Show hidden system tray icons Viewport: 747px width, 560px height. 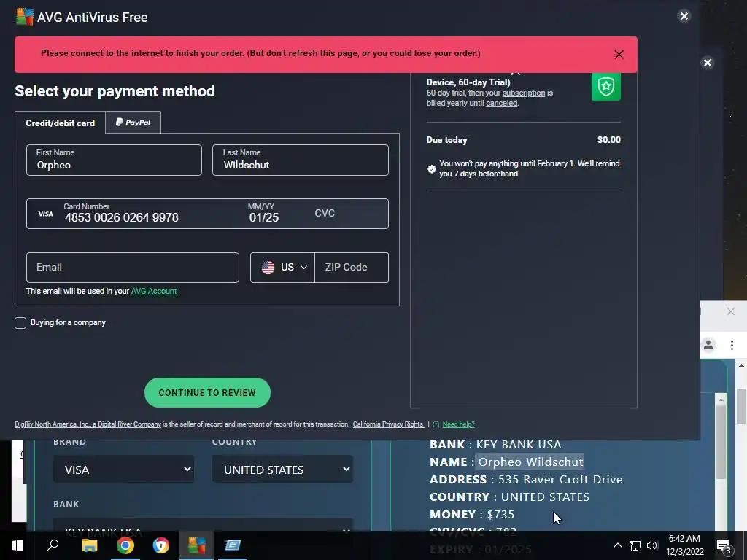(x=617, y=545)
